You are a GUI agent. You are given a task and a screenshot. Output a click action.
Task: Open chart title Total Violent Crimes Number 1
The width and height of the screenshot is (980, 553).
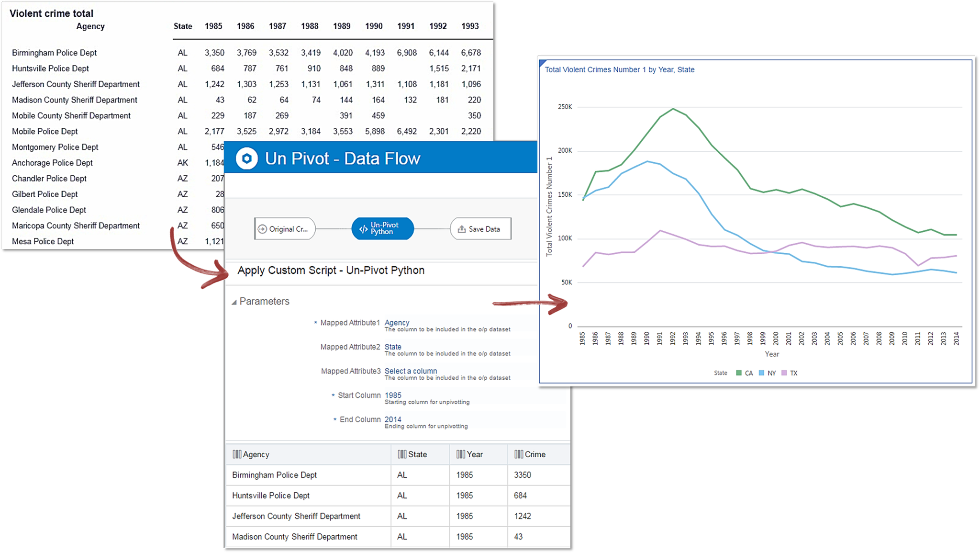click(619, 69)
